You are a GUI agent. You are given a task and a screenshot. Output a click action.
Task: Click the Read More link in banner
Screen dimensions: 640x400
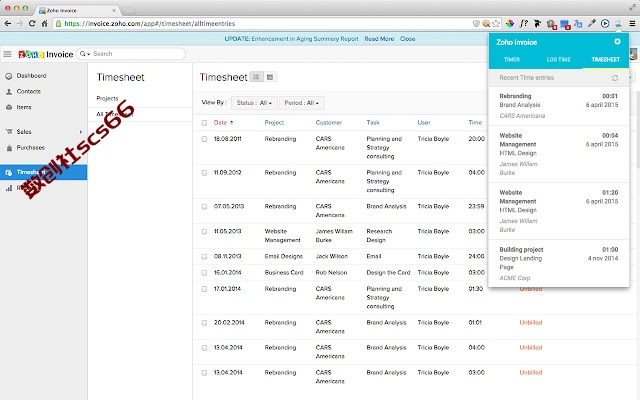pos(379,39)
